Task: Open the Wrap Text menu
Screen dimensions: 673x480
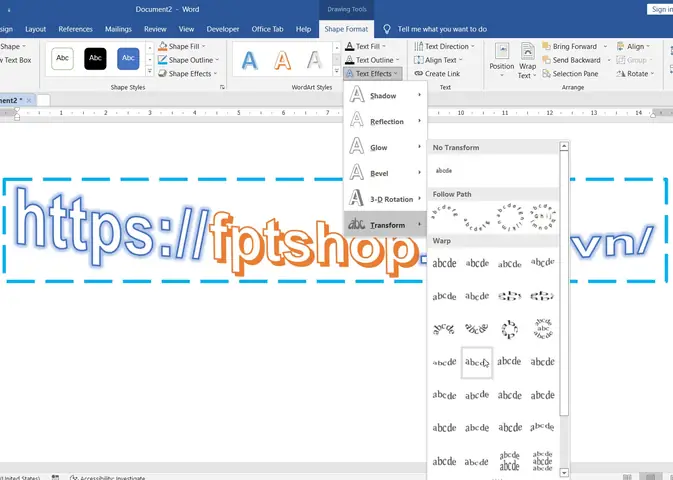Action: 527,61
